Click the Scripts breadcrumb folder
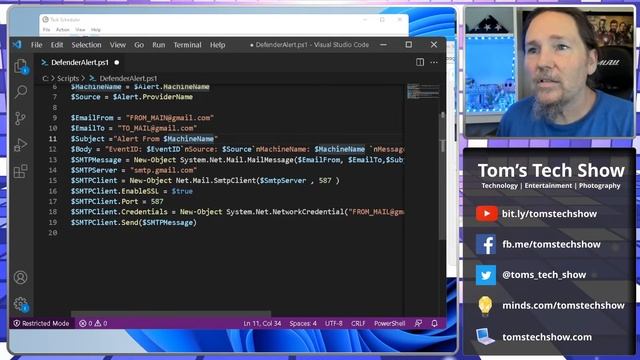 pyautogui.click(x=68, y=78)
